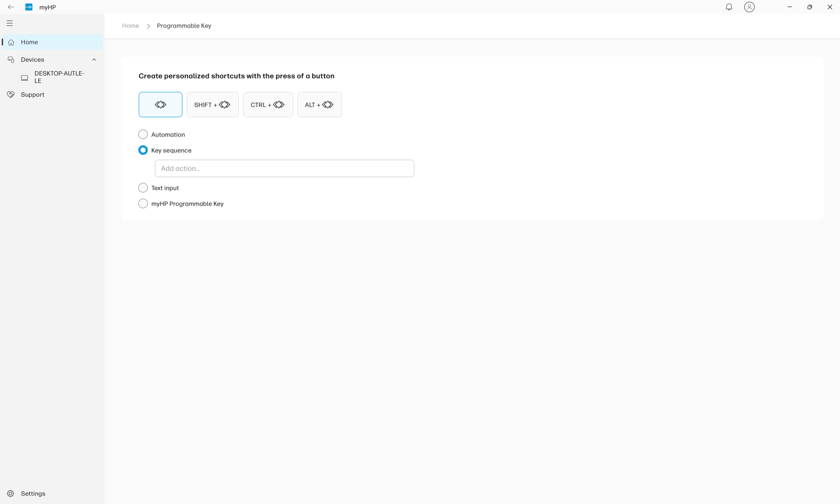This screenshot has width=840, height=504.
Task: Select the Text input radio option
Action: [x=143, y=188]
